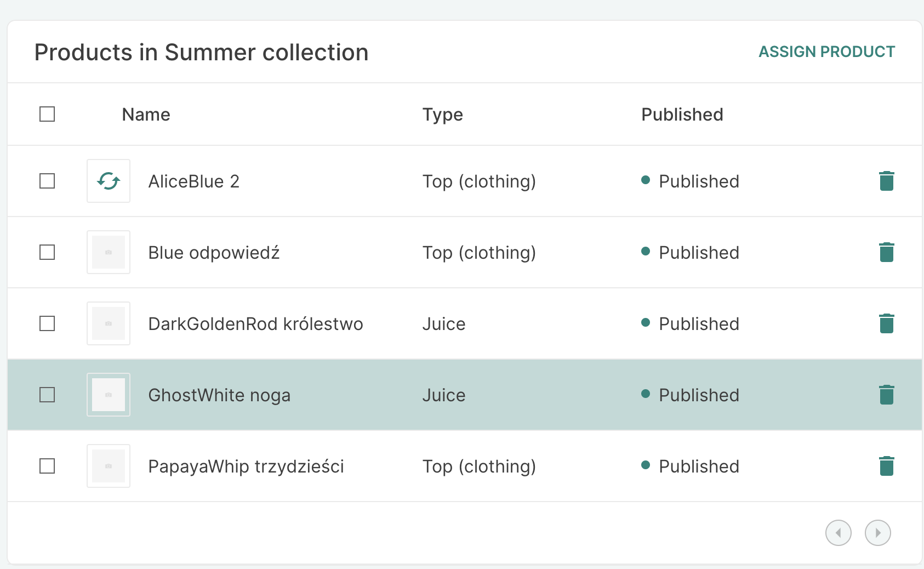Screen dimensions: 924x569
Task: Click the Name column header
Action: tap(145, 114)
